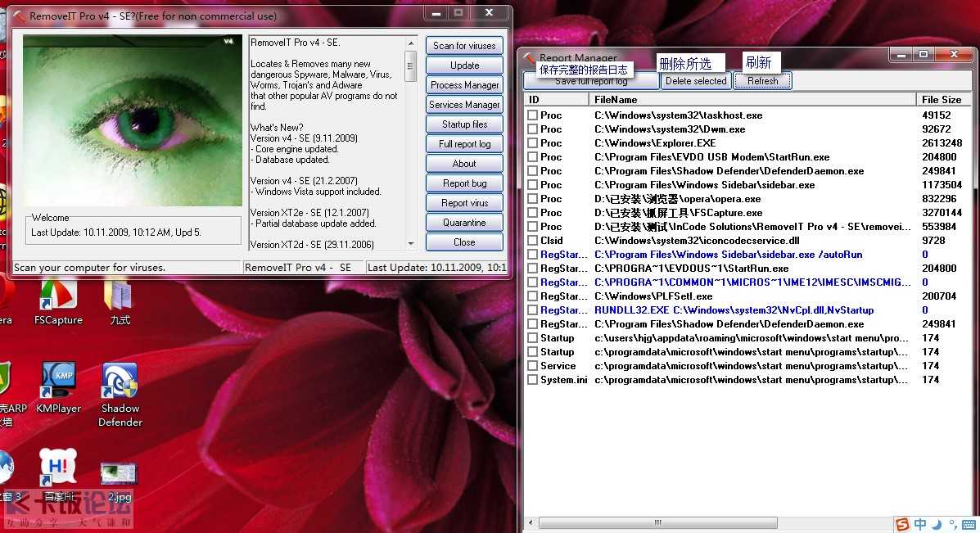Image resolution: width=980 pixels, height=533 pixels.
Task: Click file size value 200704
Action: tap(939, 296)
